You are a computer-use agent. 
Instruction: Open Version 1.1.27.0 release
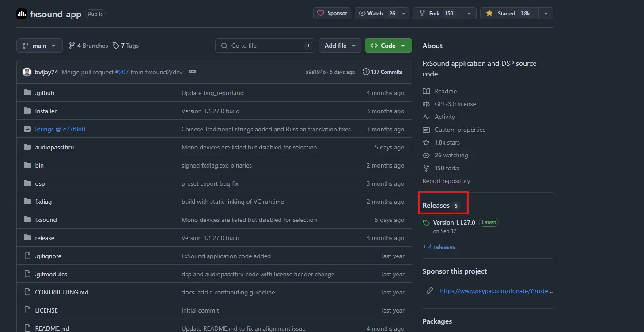click(454, 222)
